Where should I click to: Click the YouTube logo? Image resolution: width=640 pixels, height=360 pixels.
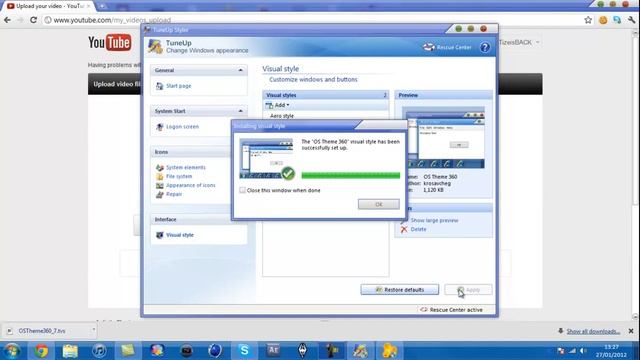[x=109, y=42]
